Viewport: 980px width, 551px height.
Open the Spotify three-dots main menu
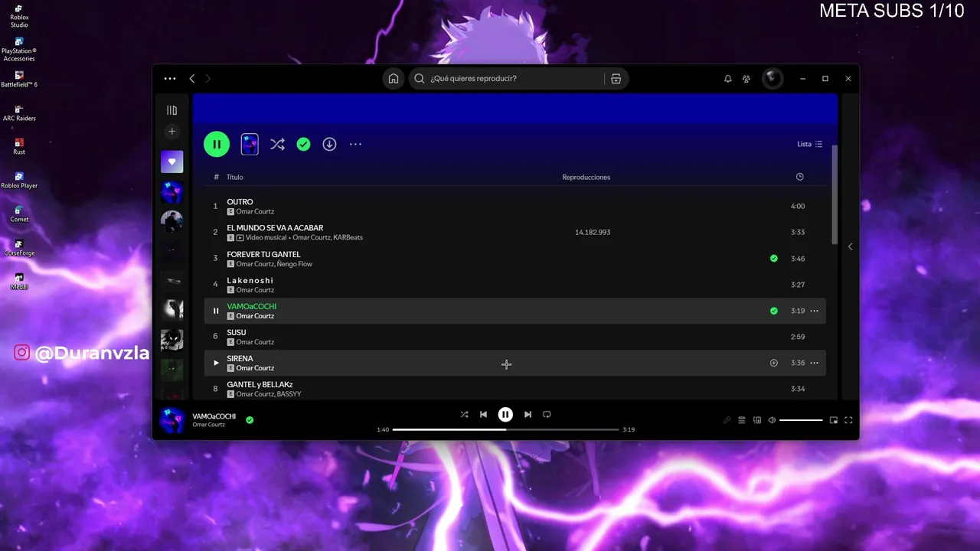pos(170,79)
